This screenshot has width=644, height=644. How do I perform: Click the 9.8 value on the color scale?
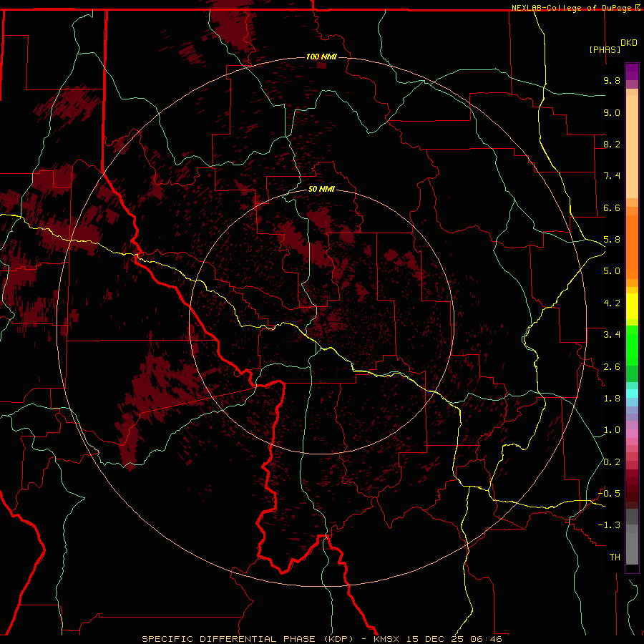612,80
